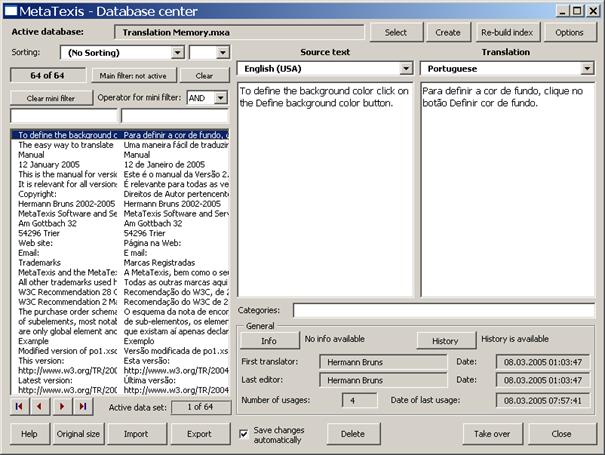Click Number of usages field showing 4
Viewport: 605px width, 455px height.
[360, 401]
